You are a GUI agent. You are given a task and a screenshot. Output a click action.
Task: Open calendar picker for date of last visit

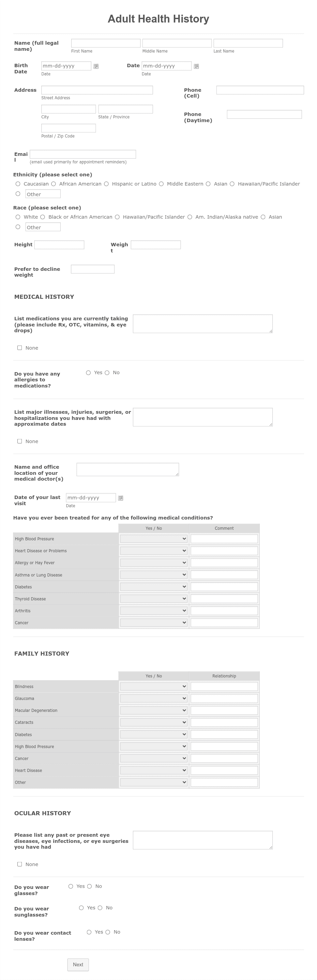point(120,498)
